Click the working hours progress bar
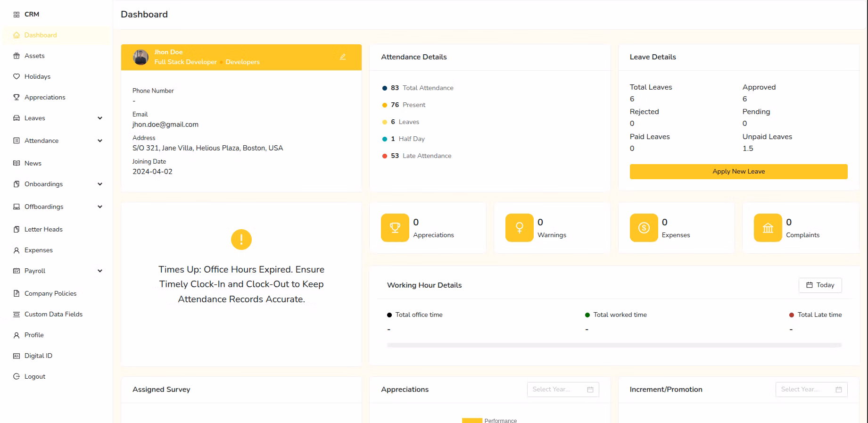The image size is (868, 423). tap(614, 345)
